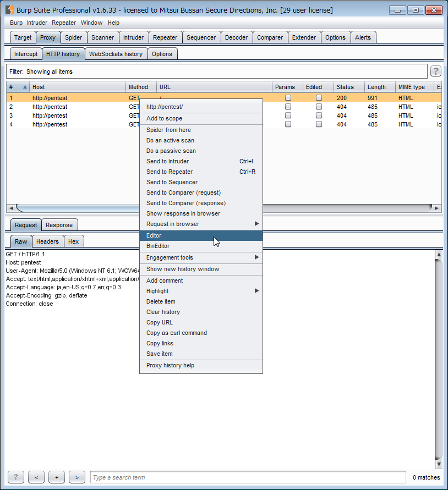The image size is (448, 490).
Task: Toggle Edited checkbox in row 2
Action: tap(319, 107)
